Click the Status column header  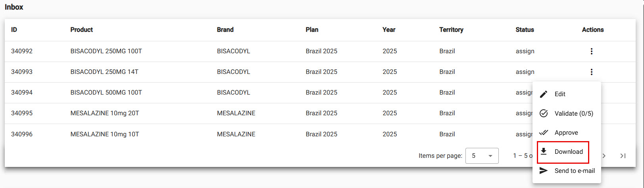point(525,30)
